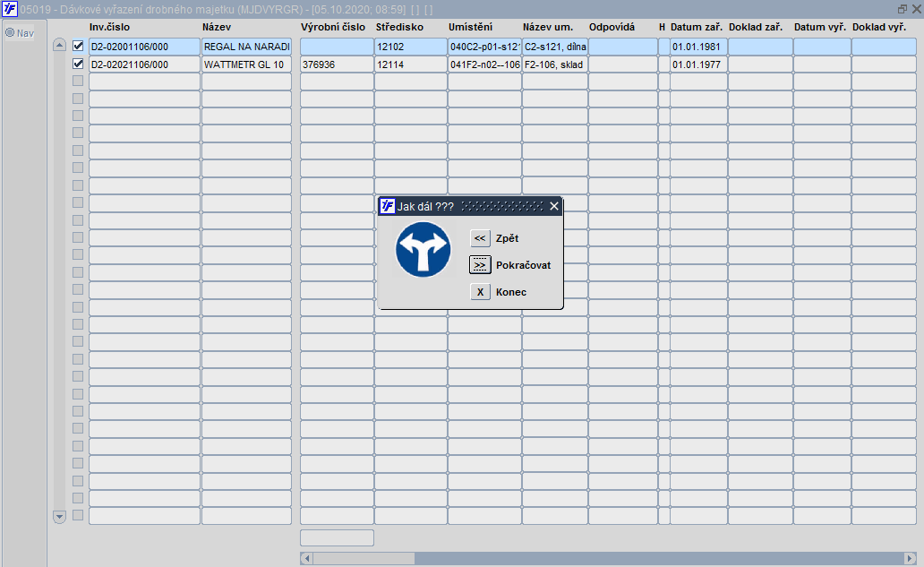The height and width of the screenshot is (567, 924).
Task: Click the horizontal scrollbar left arrow
Action: point(306,558)
